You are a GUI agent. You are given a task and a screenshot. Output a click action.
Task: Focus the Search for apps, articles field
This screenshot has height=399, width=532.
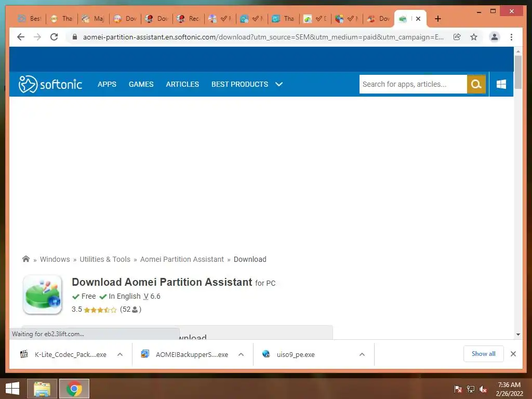click(413, 84)
